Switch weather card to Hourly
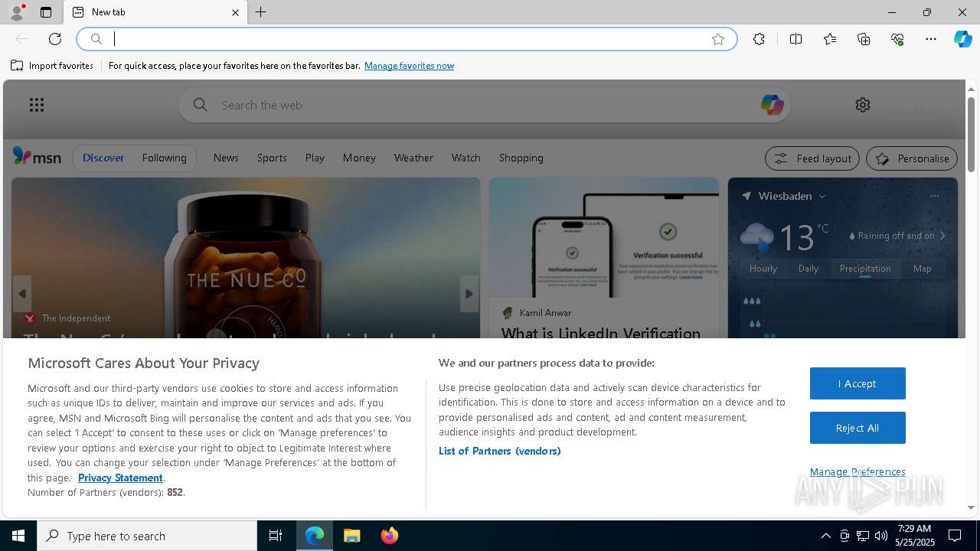Viewport: 980px width, 551px height. pos(763,269)
